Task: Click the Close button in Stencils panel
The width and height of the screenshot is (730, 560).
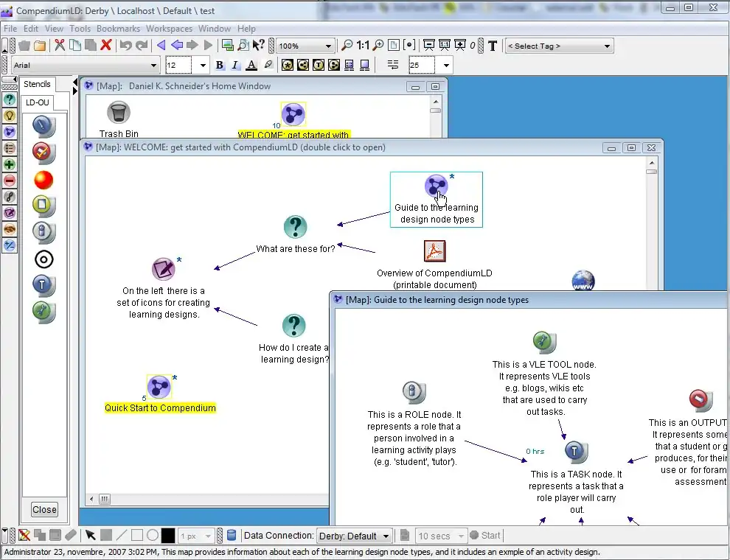Action: [x=44, y=509]
